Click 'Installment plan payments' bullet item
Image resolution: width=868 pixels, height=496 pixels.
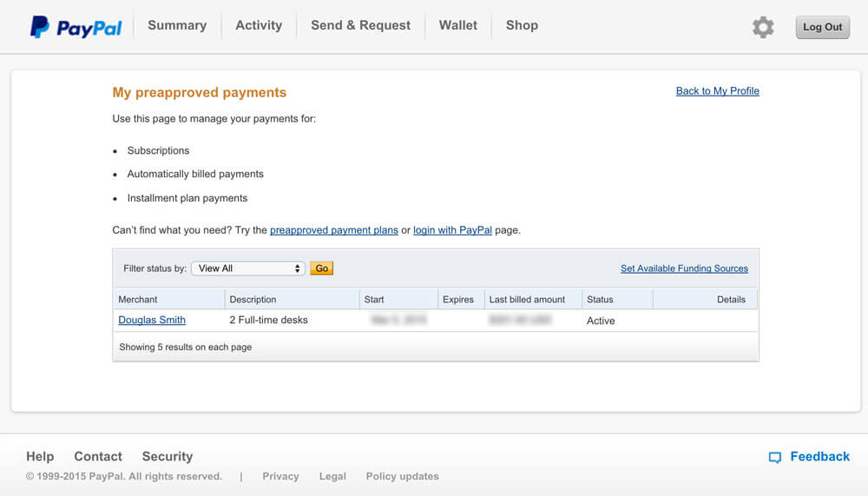[187, 198]
